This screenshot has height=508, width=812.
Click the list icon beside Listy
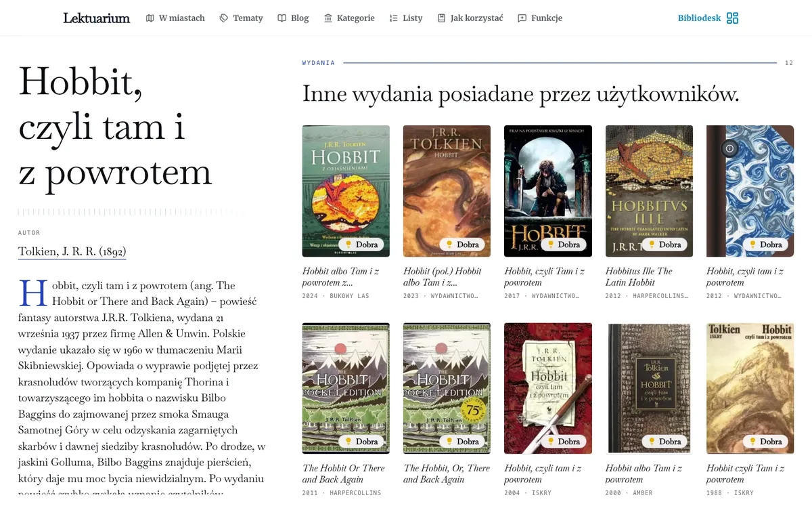394,18
